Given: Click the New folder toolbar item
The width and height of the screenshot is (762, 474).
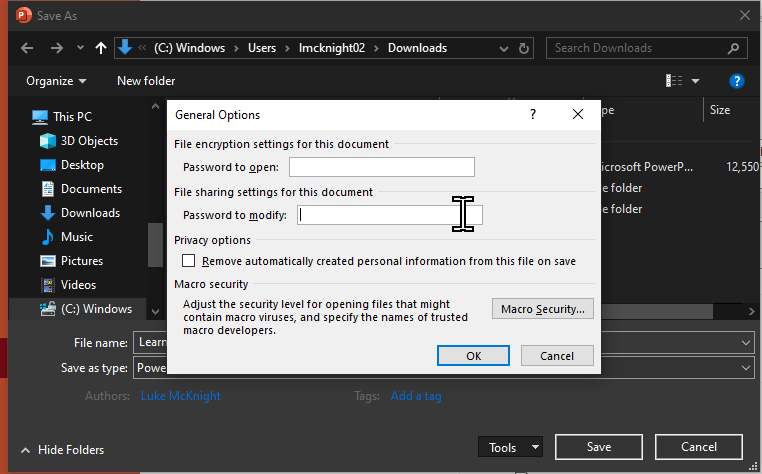Looking at the screenshot, I should click(146, 81).
